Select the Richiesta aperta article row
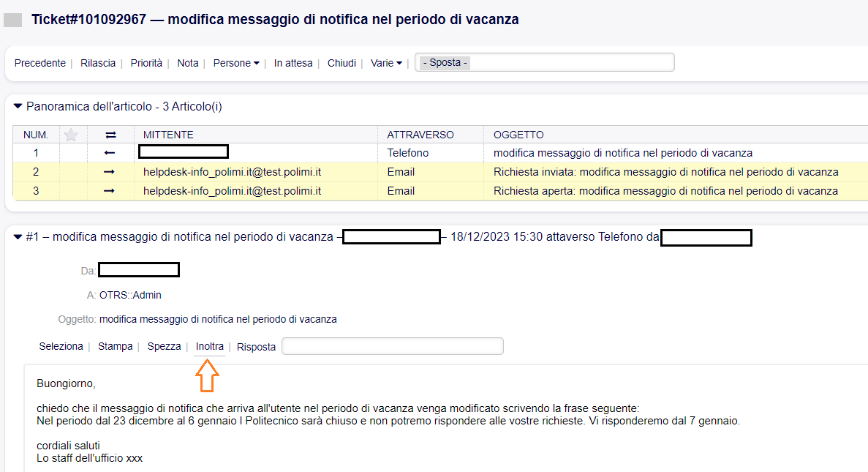Image resolution: width=868 pixels, height=472 pixels. point(665,191)
